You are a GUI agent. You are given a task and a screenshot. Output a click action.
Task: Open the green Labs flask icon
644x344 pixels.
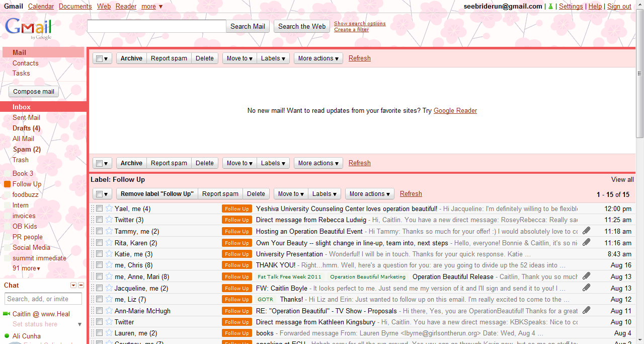point(550,7)
